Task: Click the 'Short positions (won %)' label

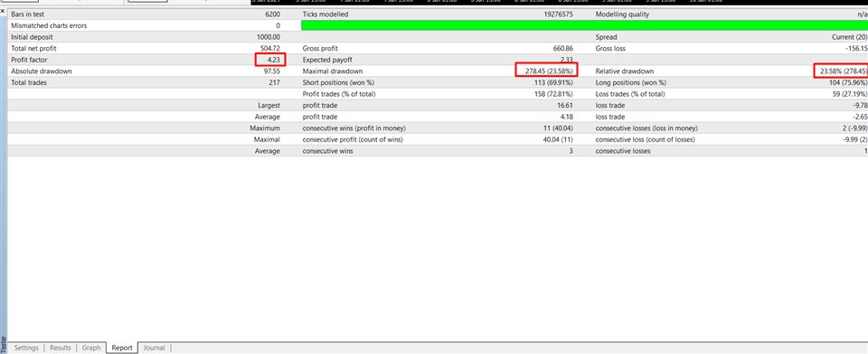Action: point(339,82)
